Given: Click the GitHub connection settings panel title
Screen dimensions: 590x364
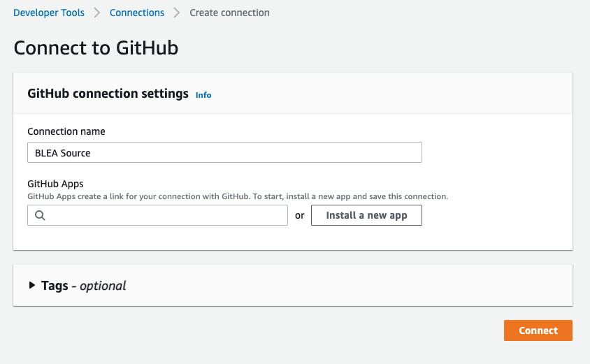Looking at the screenshot, I should point(108,93).
